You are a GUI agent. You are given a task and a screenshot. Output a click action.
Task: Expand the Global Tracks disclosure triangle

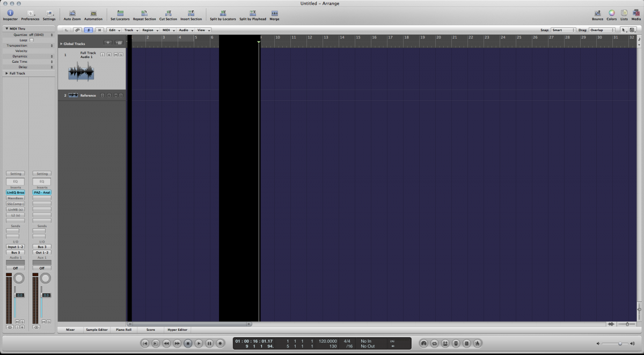(61, 44)
